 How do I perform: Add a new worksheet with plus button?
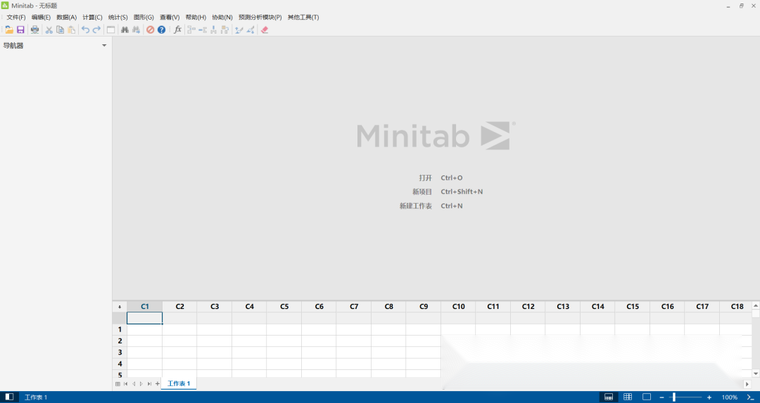[157, 384]
